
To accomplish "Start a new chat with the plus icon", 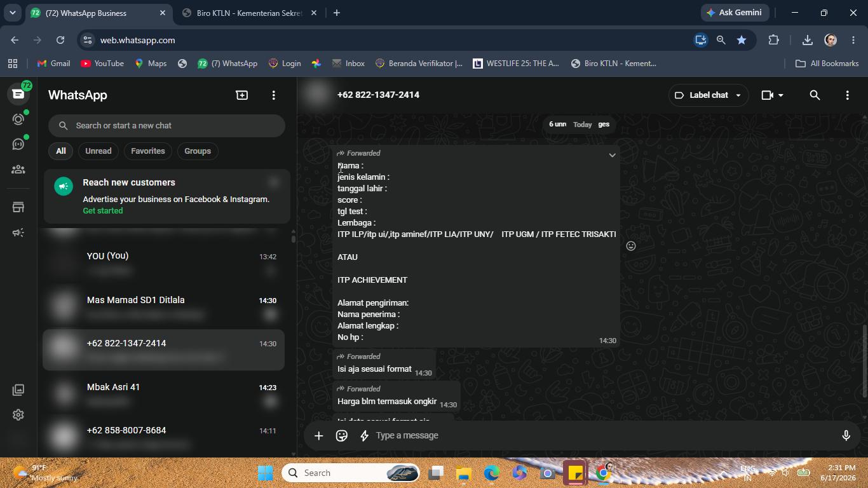I will click(x=242, y=95).
